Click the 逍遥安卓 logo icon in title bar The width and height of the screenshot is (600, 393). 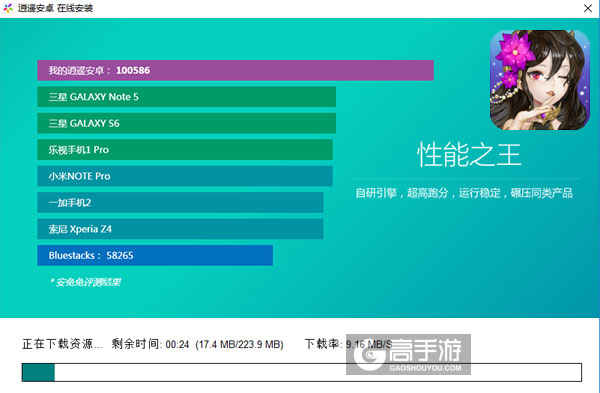tap(8, 8)
